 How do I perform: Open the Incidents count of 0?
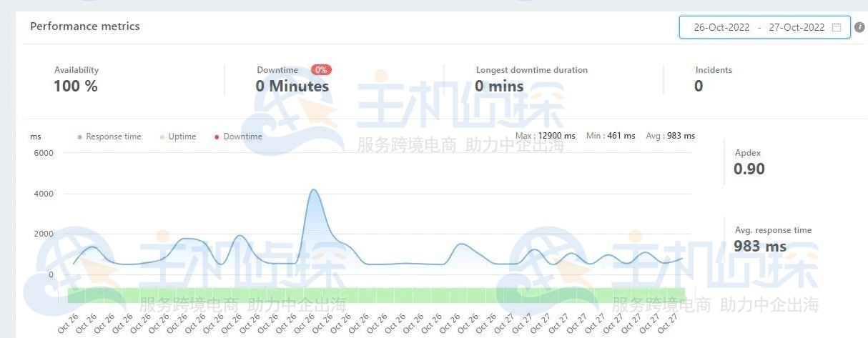point(699,86)
